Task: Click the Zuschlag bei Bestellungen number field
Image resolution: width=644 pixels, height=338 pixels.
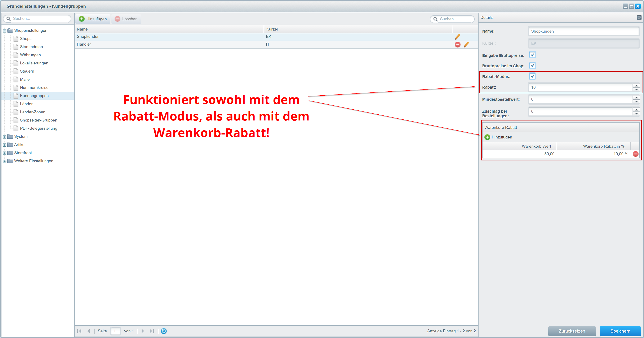Action: tap(581, 111)
